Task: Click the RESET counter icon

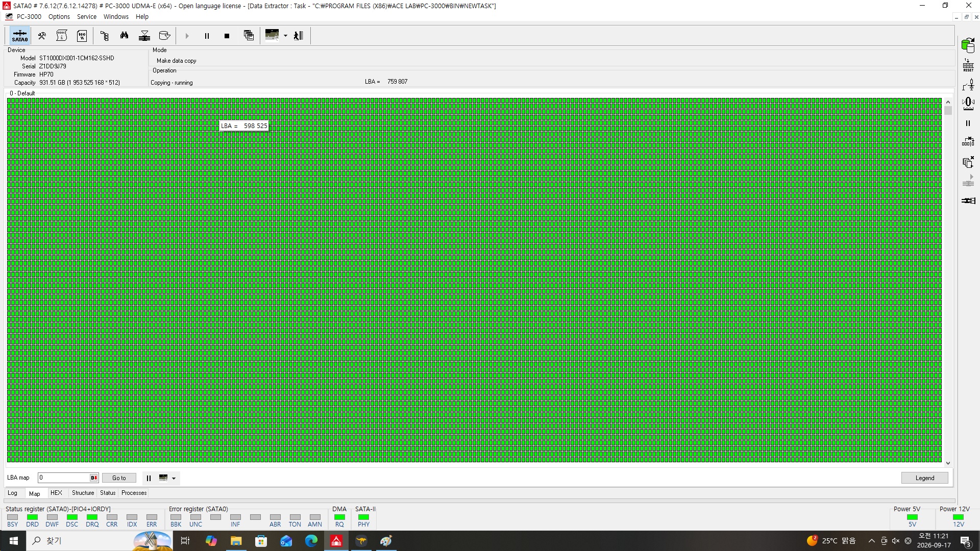Action: pyautogui.click(x=968, y=65)
